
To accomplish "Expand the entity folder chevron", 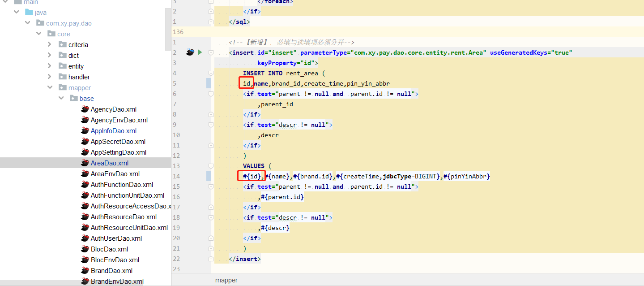I will 50,66.
